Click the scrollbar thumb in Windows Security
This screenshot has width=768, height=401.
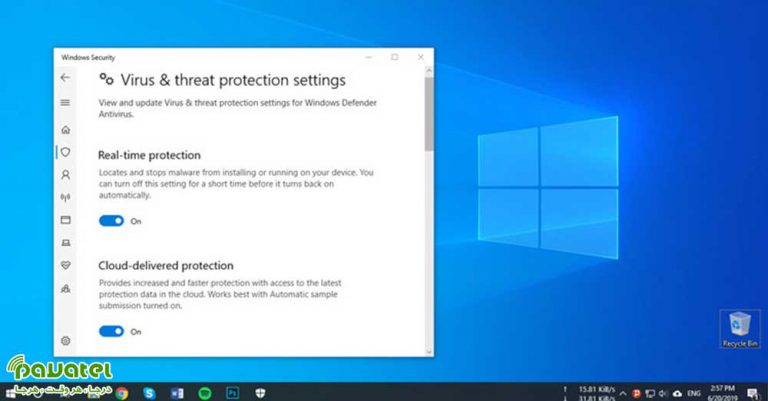[x=429, y=114]
